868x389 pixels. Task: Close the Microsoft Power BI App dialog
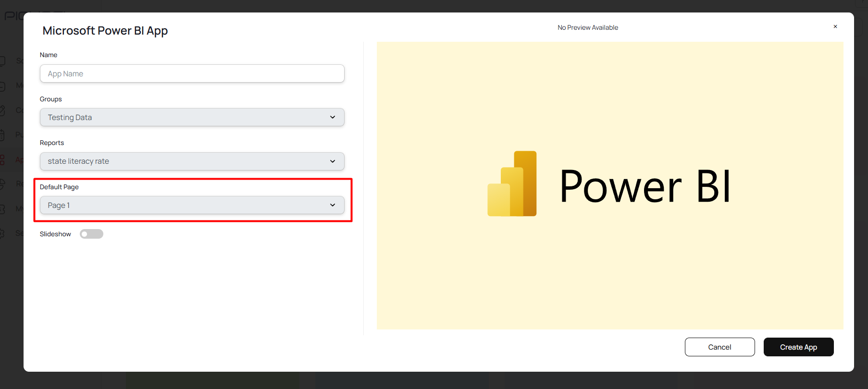(x=835, y=26)
